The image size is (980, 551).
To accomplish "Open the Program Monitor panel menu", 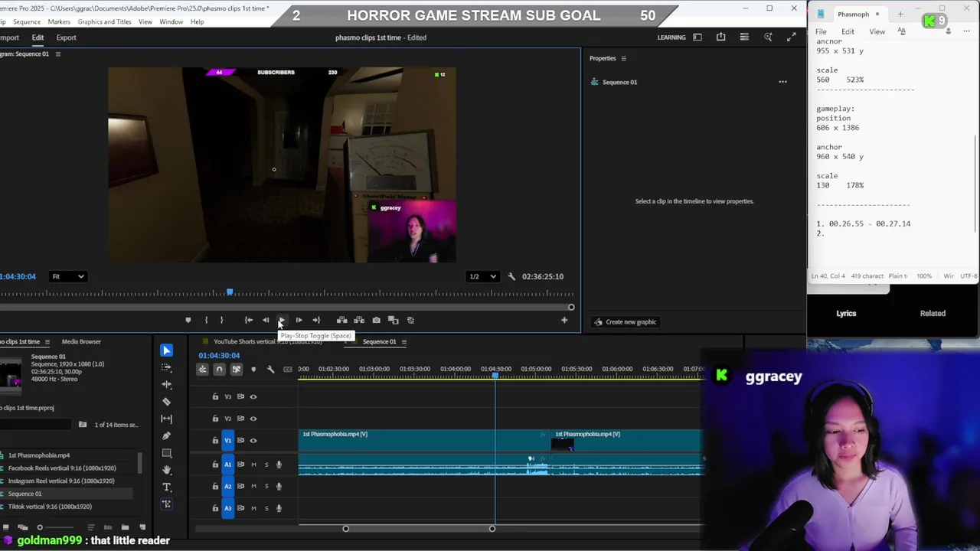I will coord(57,54).
